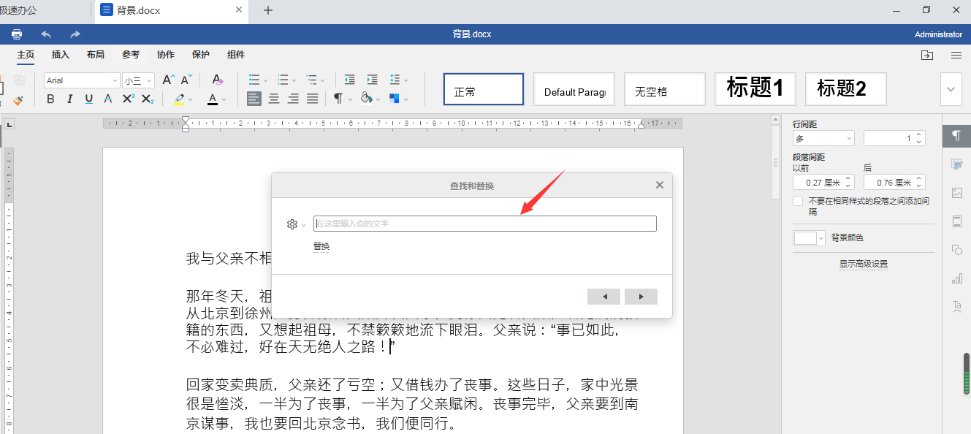
Task: Find next match in search dialog
Action: coord(641,297)
